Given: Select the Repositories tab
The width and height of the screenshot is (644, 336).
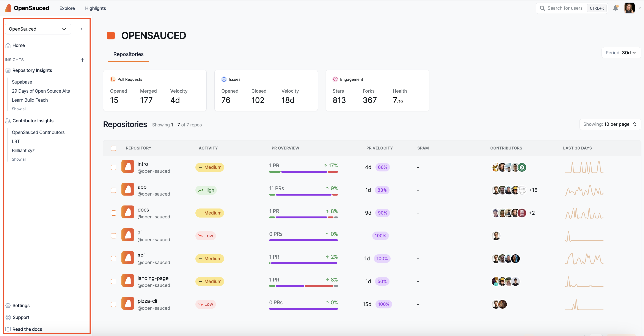Looking at the screenshot, I should pos(128,54).
